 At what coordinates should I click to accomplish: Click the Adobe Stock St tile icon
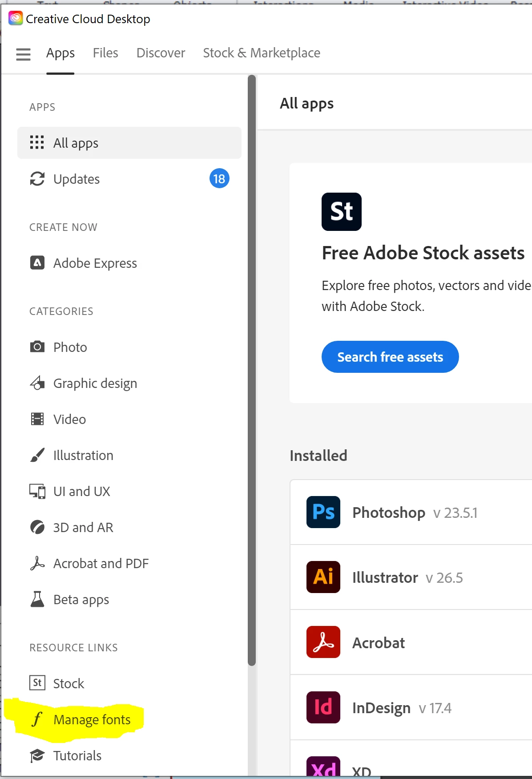[x=342, y=212]
